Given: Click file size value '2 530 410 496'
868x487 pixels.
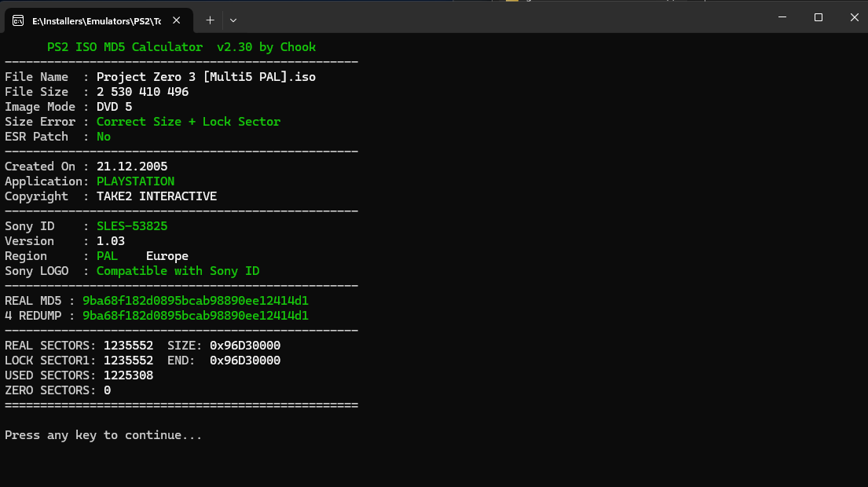Looking at the screenshot, I should coord(142,92).
